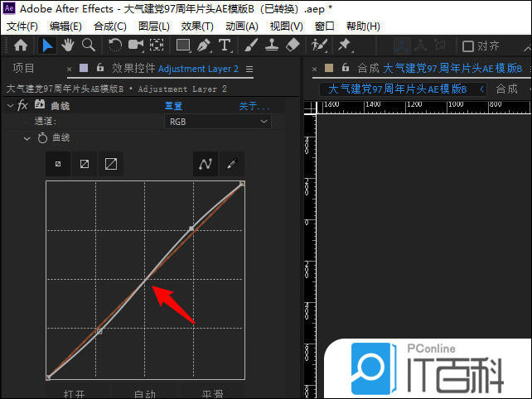Click the 打开 curves button
532x399 pixels.
point(74,393)
